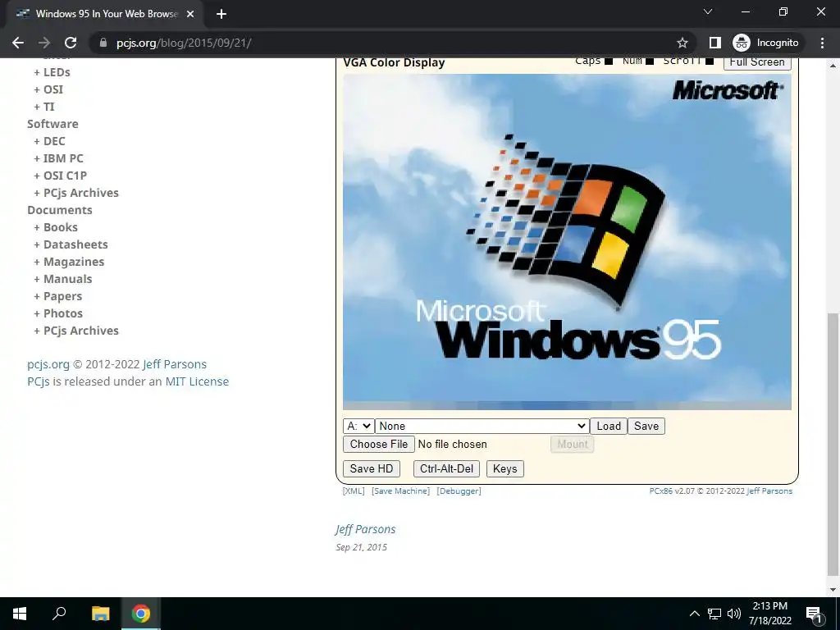View site information via the lock icon
This screenshot has height=630, width=840.
click(x=103, y=43)
